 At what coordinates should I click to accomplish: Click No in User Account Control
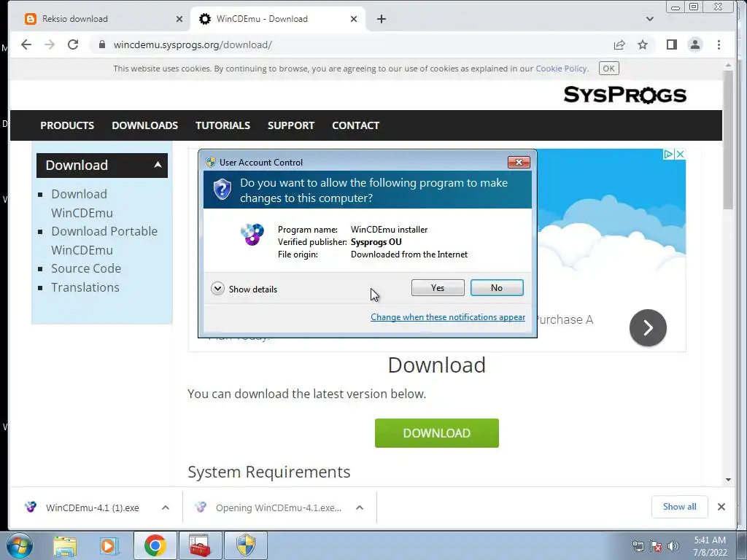497,287
